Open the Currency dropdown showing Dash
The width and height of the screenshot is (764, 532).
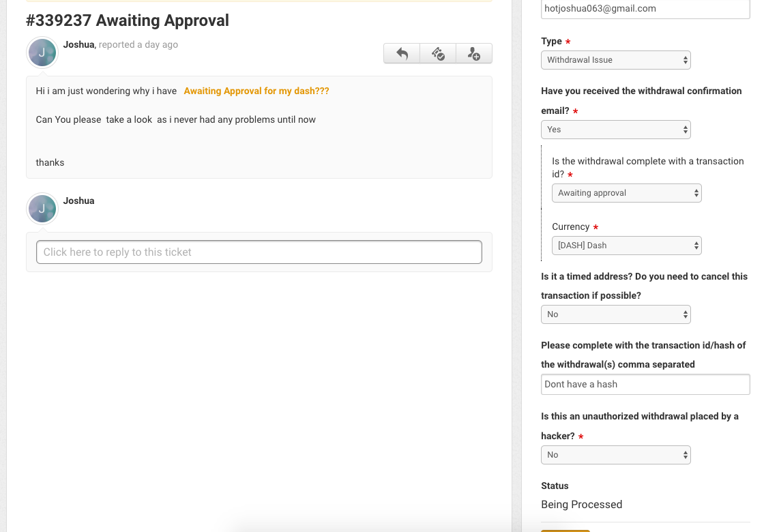pos(626,246)
